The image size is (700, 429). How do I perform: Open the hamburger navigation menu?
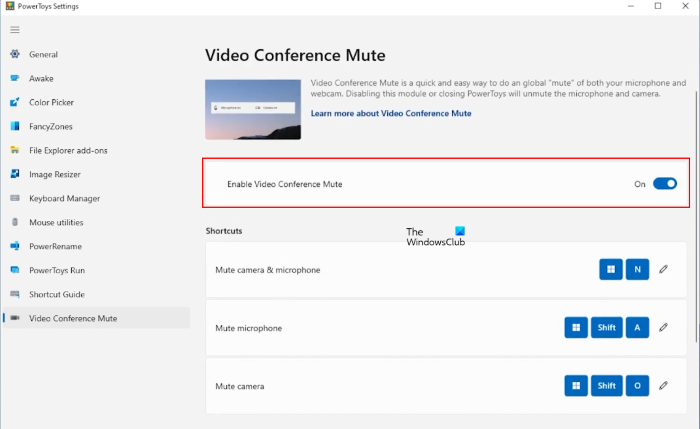(15, 30)
